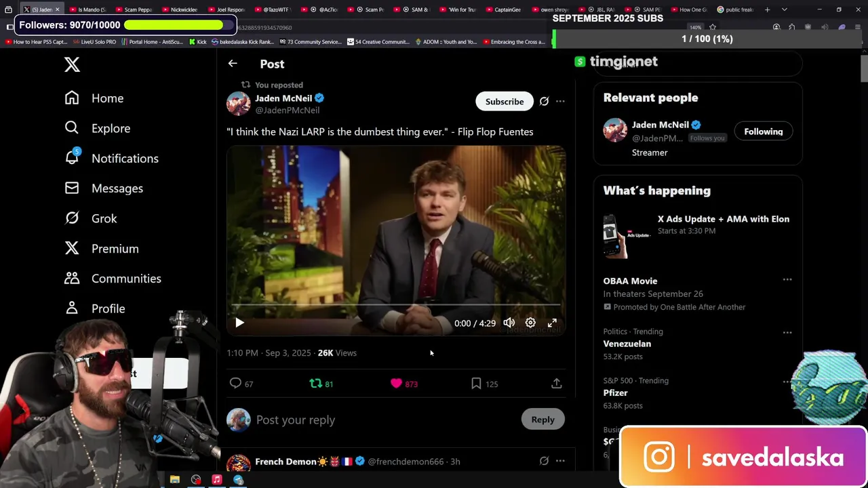Open a new browser tab with plus
The image size is (868, 488).
point(767,9)
